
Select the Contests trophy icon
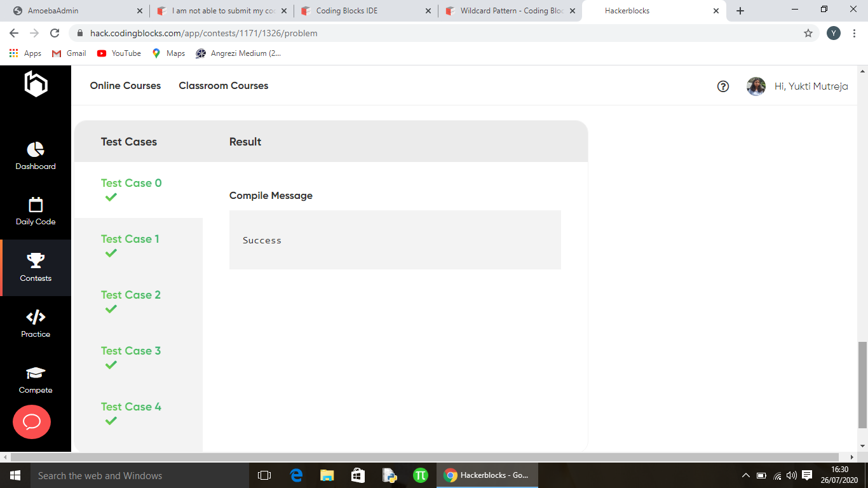tap(36, 261)
